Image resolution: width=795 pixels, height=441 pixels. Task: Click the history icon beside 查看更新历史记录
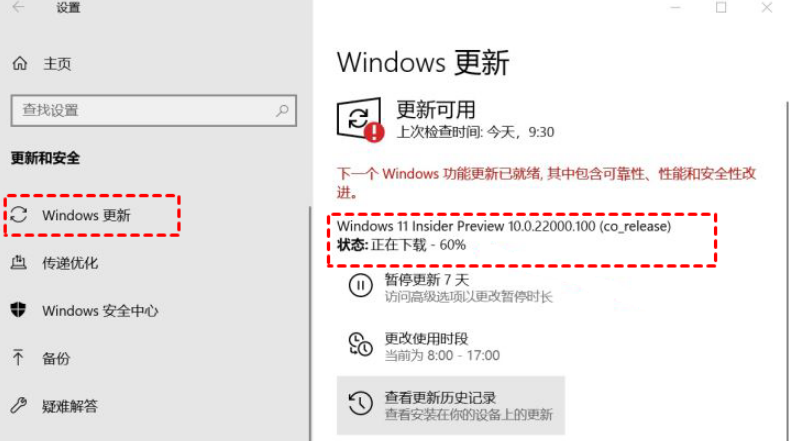pos(360,404)
